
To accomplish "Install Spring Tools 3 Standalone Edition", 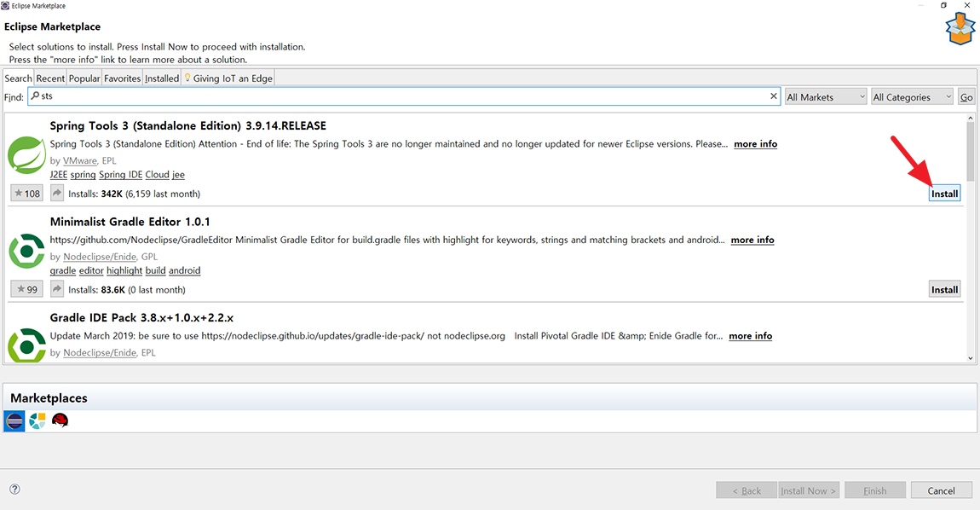I will click(944, 194).
